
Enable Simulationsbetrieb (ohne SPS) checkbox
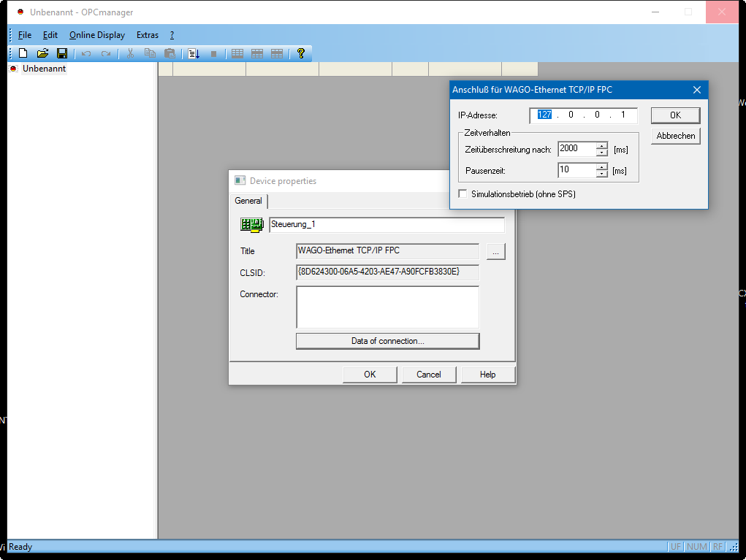pos(463,194)
